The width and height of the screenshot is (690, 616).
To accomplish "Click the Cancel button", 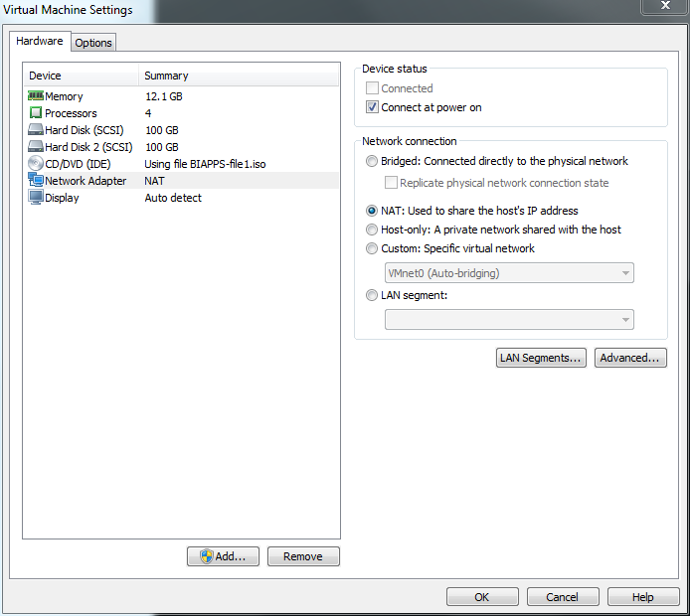I will click(563, 597).
